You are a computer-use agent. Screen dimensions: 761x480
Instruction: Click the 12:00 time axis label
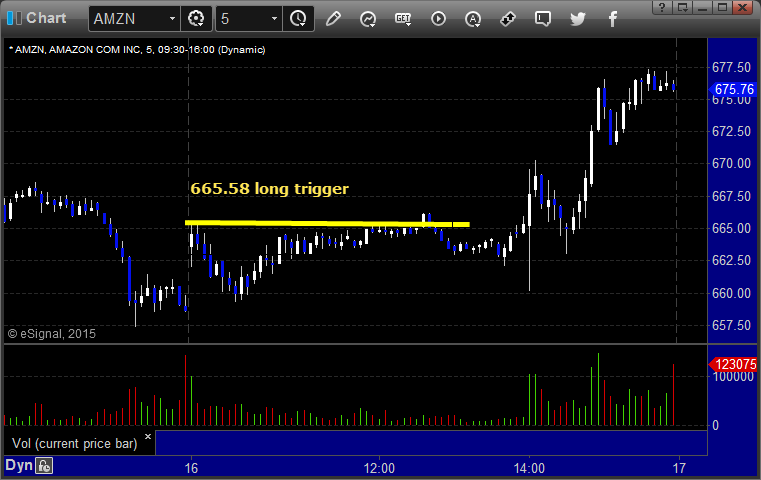[x=379, y=468]
